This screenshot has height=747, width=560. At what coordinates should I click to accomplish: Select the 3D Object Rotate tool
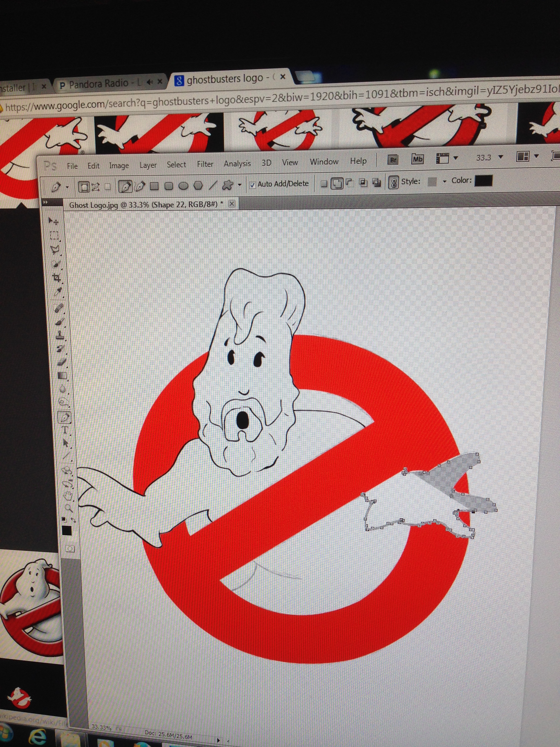click(67, 471)
